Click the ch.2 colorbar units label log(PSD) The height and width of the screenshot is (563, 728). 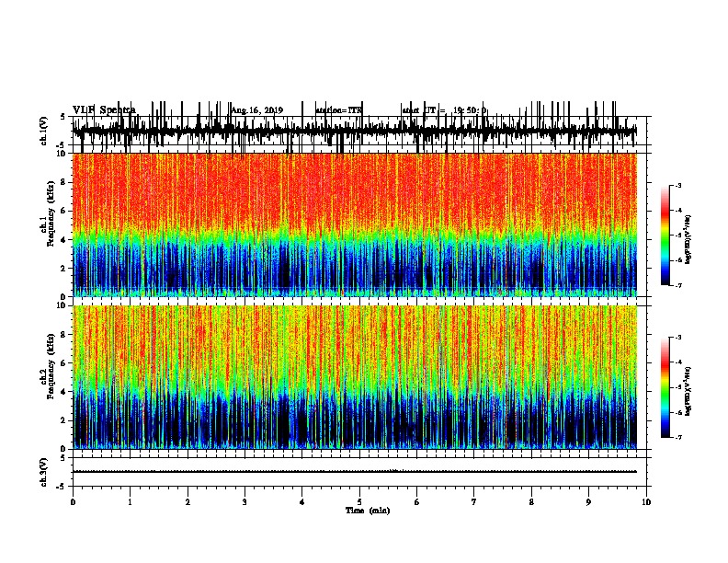pyautogui.click(x=688, y=391)
